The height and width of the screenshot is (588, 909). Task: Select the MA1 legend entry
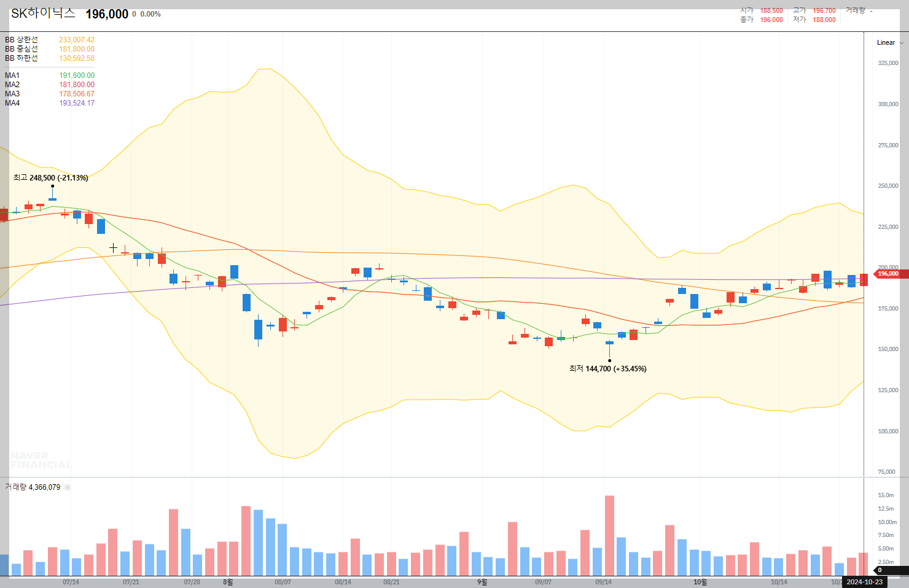12,75
